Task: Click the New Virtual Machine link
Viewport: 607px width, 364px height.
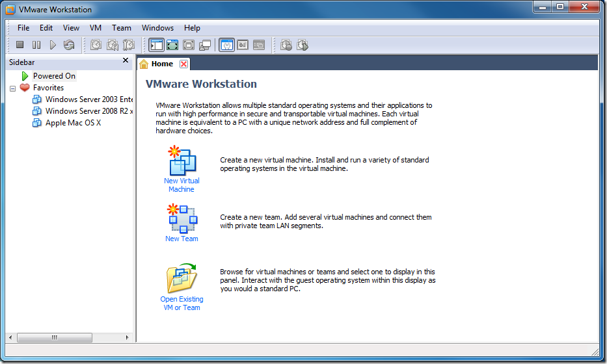Action: click(x=182, y=185)
